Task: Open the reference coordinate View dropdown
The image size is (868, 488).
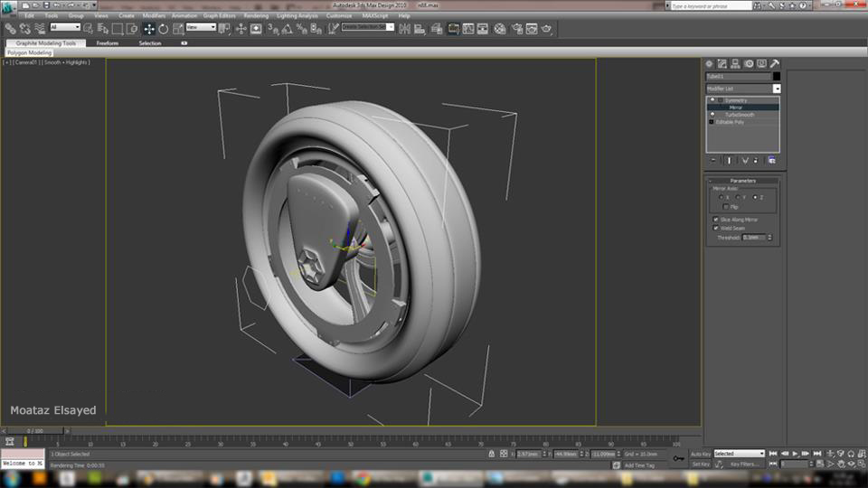Action: pyautogui.click(x=201, y=27)
